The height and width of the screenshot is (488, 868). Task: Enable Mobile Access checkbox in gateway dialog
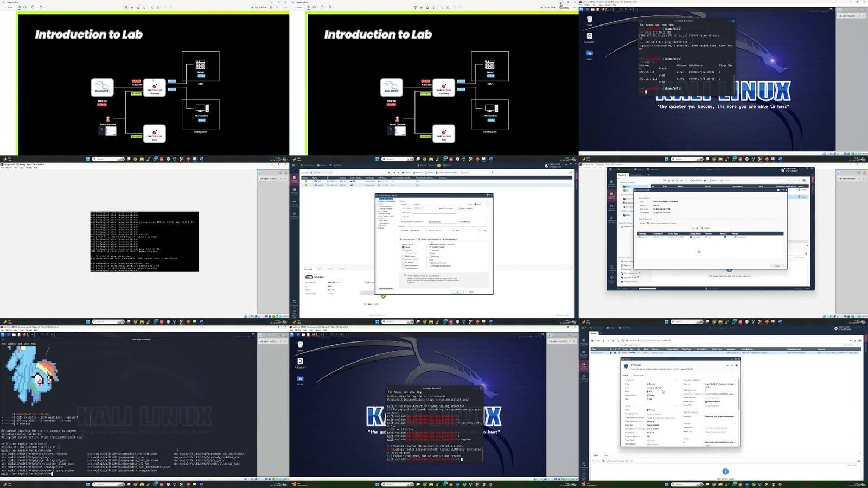click(403, 256)
